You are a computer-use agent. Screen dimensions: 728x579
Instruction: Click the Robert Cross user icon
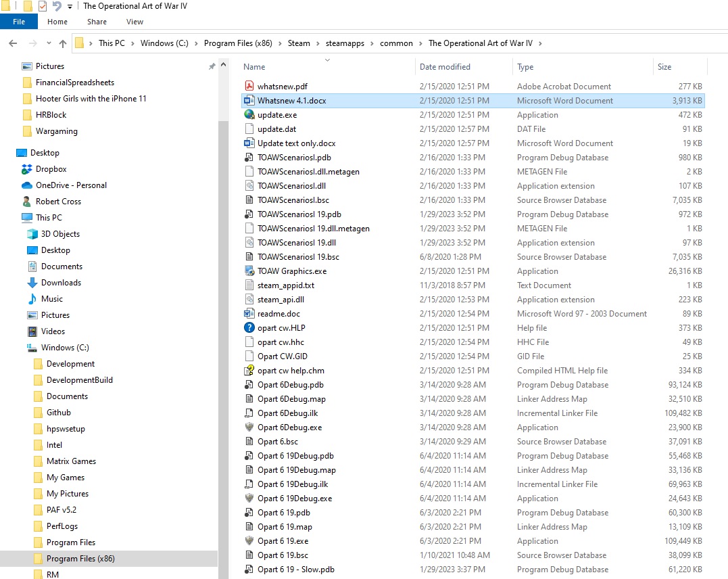[27, 201]
